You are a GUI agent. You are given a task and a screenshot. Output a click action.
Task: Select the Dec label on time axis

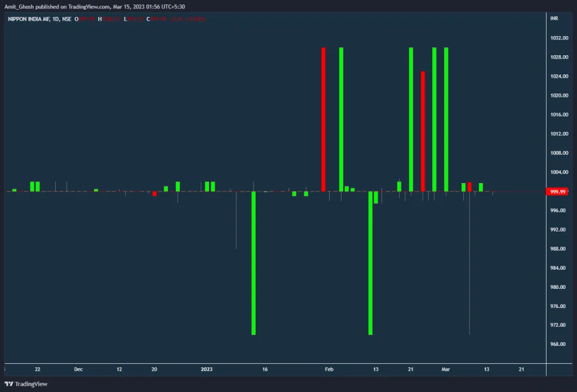(x=78, y=369)
